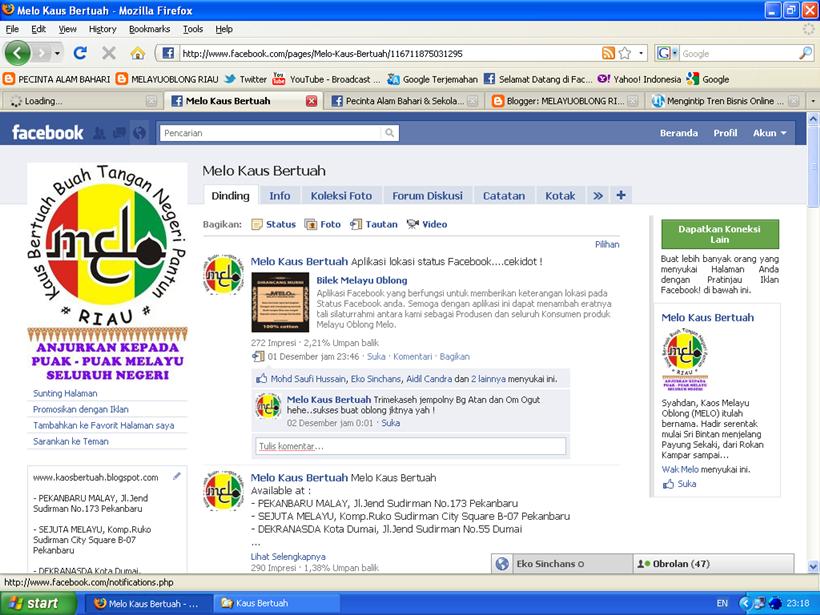The image size is (820, 615).
Task: Switch to Kaus Bertuah folder in taskbar
Action: point(275,603)
